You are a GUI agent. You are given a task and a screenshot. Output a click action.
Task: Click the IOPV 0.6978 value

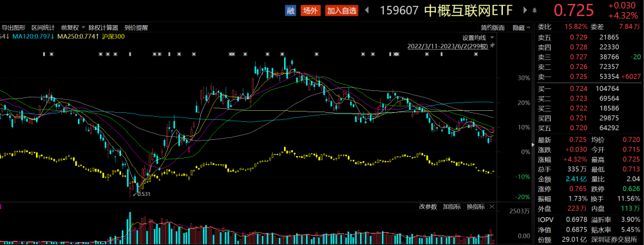tap(577, 220)
